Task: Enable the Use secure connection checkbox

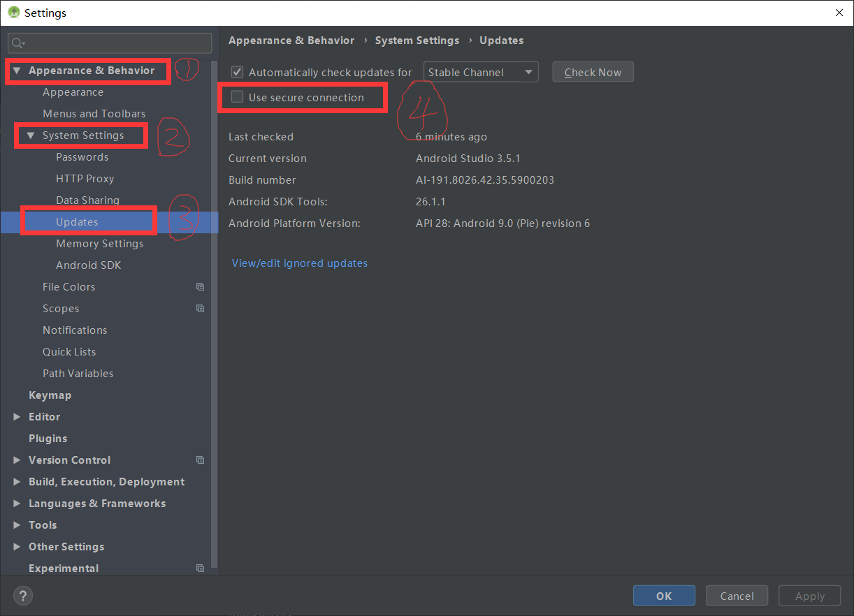Action: (x=237, y=97)
